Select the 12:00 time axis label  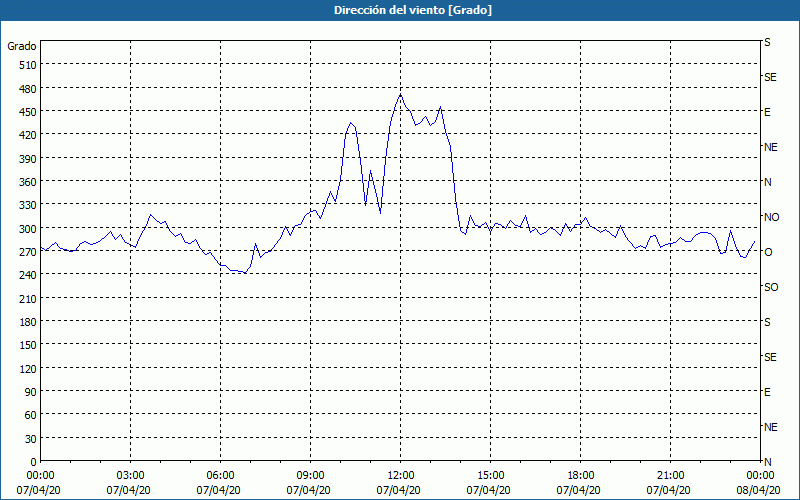(401, 476)
